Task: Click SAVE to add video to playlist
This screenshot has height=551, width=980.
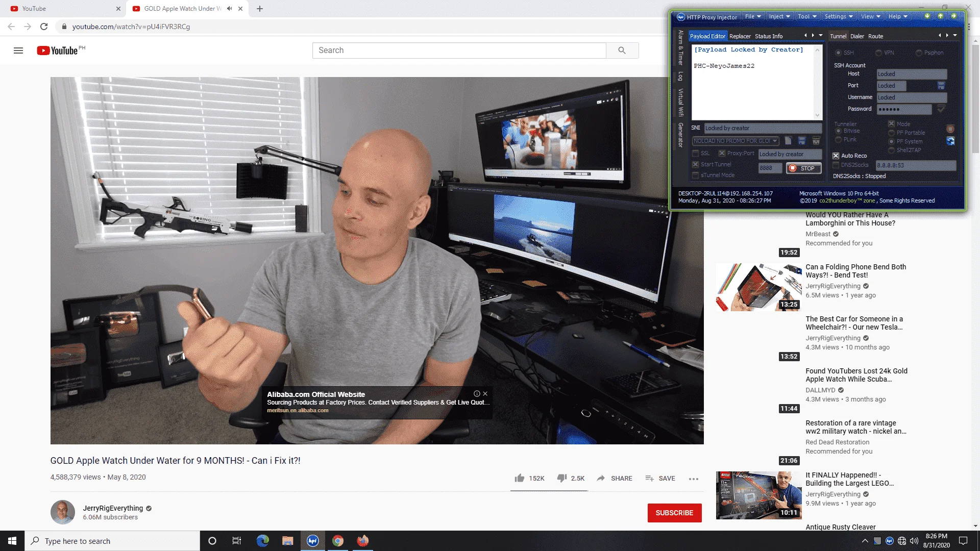Action: click(660, 478)
